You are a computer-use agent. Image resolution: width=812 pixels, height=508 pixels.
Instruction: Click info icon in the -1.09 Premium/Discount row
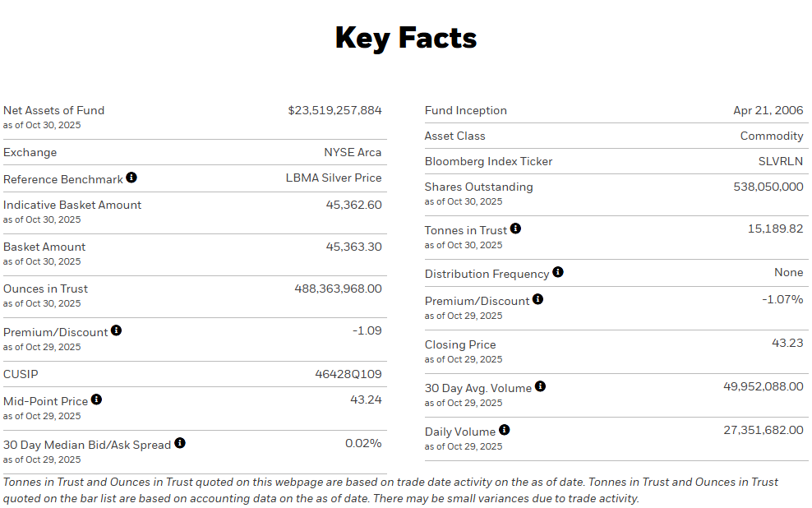(x=116, y=330)
